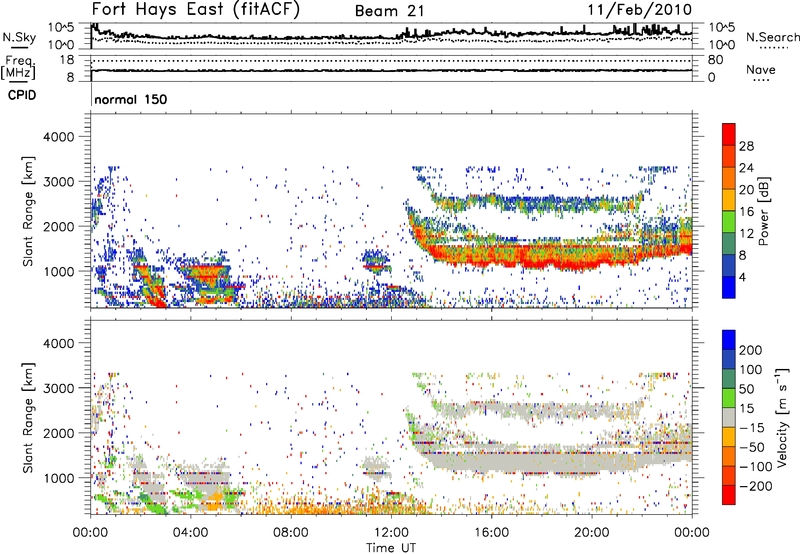Click the 'Slant Range [km]' label of velocity panel
The height and width of the screenshot is (554, 800).
tap(28, 418)
